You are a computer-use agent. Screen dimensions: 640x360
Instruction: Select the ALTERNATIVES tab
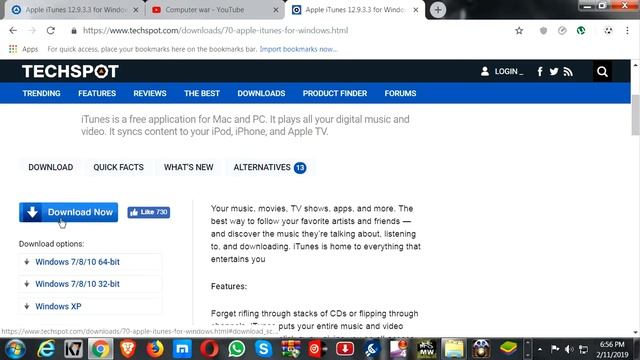point(270,167)
